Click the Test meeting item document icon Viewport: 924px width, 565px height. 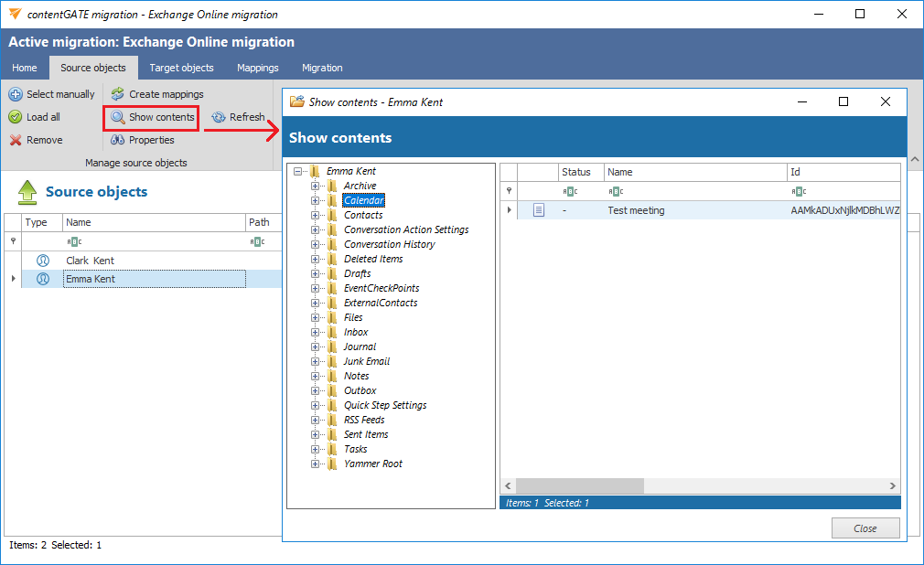click(x=539, y=210)
